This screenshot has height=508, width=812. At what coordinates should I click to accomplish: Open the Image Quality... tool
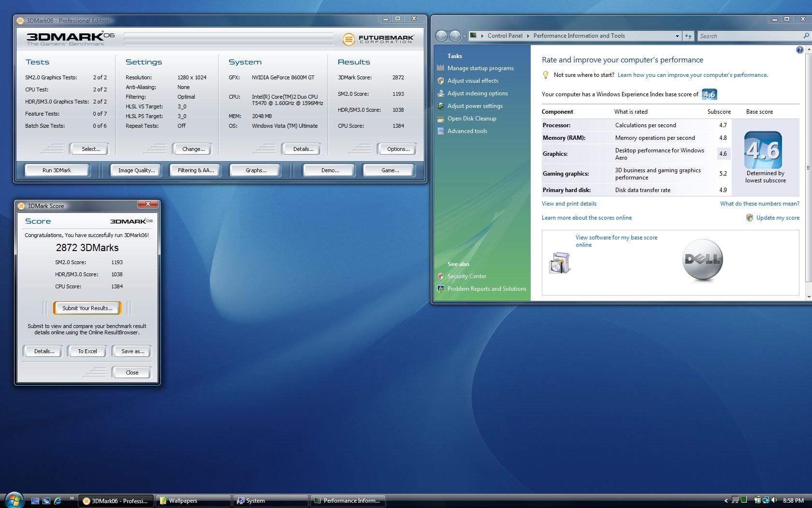pos(137,170)
